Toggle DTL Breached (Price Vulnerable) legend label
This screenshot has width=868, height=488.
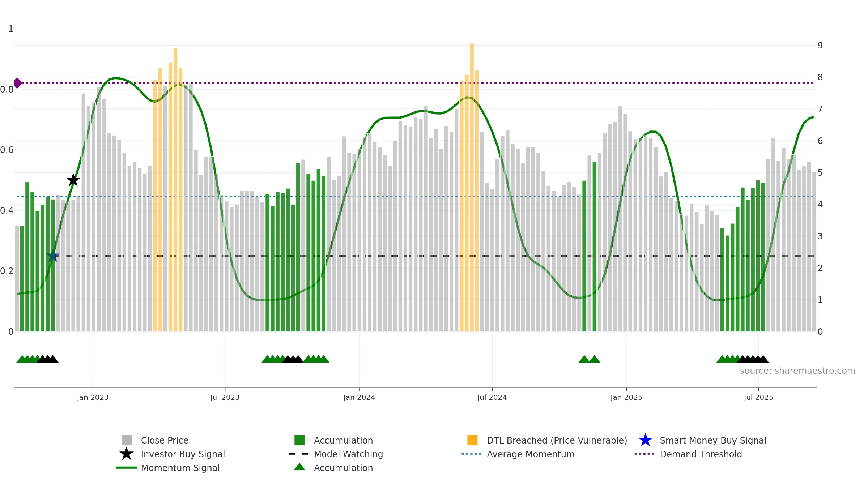click(557, 440)
